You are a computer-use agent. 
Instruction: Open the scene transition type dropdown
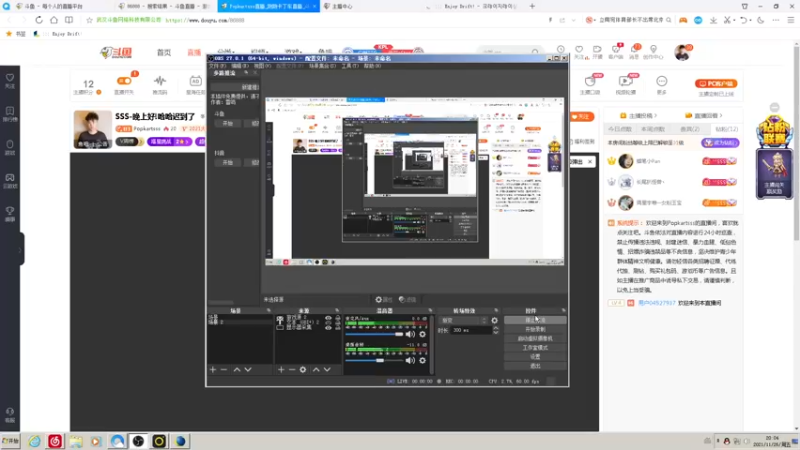coord(463,320)
